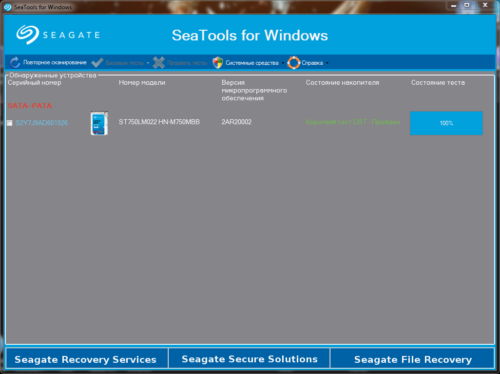Expand the Help (Справка) dropdown arrow
This screenshot has height=374, width=500.
click(327, 63)
